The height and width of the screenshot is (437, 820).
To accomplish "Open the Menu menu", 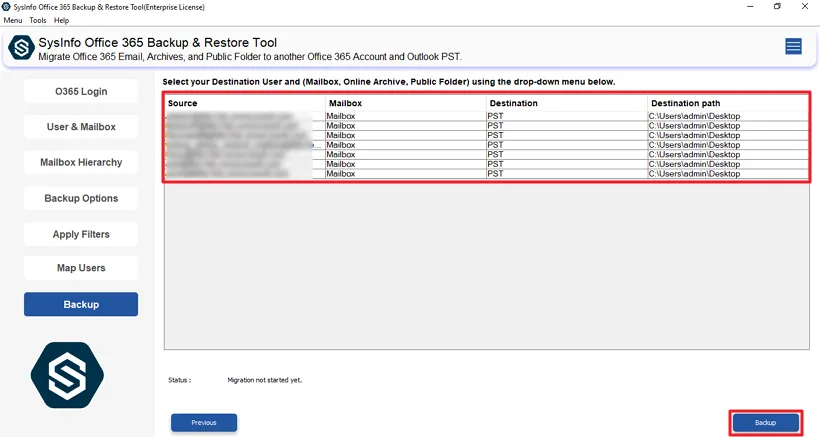I will [13, 20].
